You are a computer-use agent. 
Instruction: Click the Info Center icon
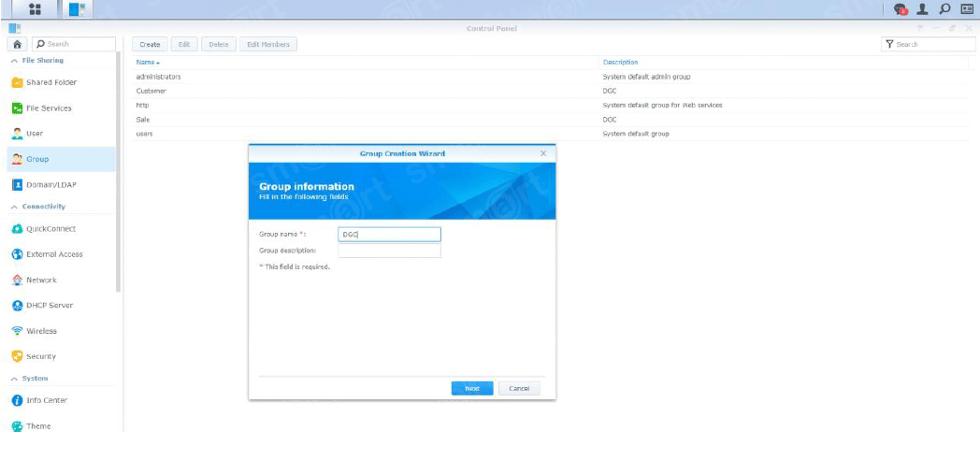(18, 400)
